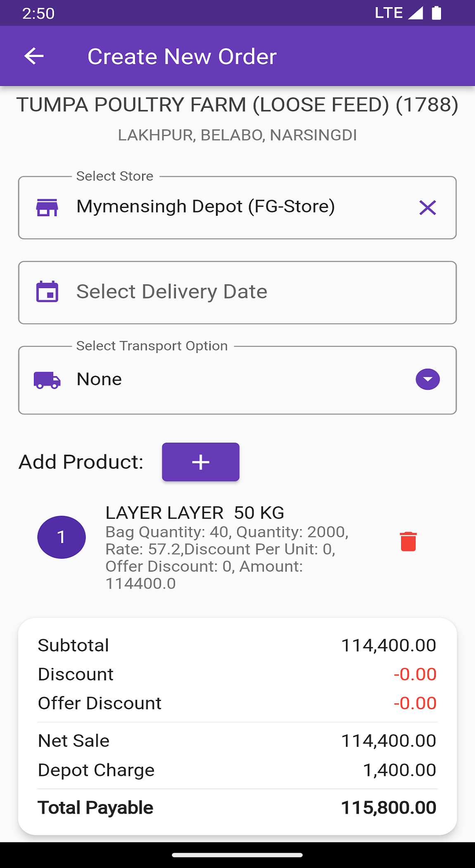
Task: Expand the transport option dropdown arrow
Action: coord(427,379)
